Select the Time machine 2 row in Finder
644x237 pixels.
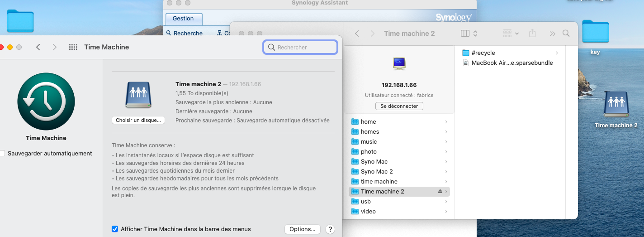(399, 192)
